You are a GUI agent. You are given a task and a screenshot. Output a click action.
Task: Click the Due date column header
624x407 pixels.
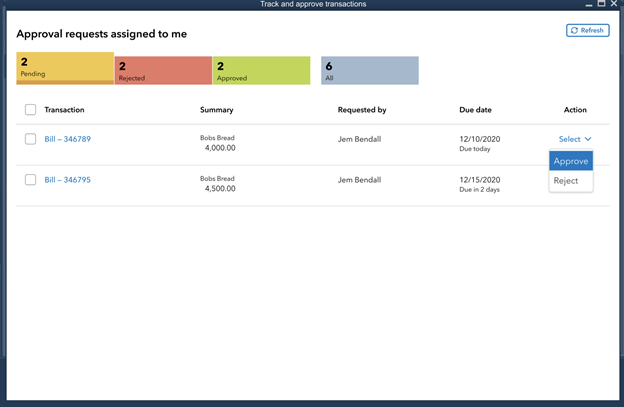pos(475,110)
